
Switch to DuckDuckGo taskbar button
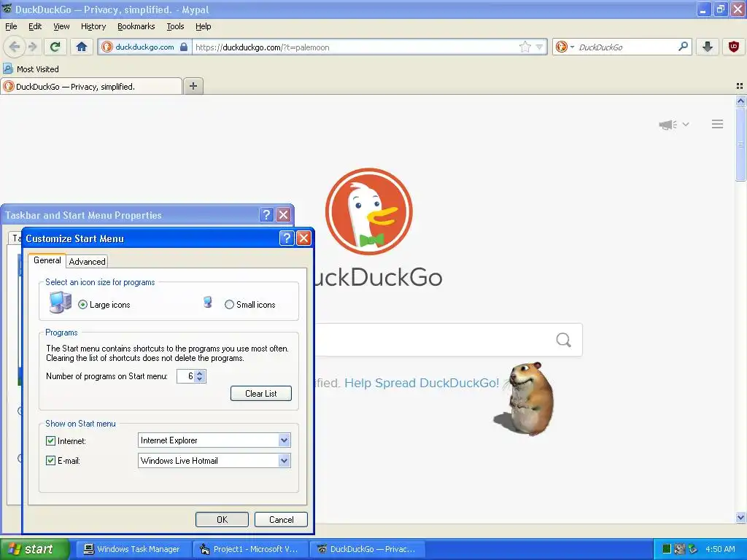click(x=367, y=549)
